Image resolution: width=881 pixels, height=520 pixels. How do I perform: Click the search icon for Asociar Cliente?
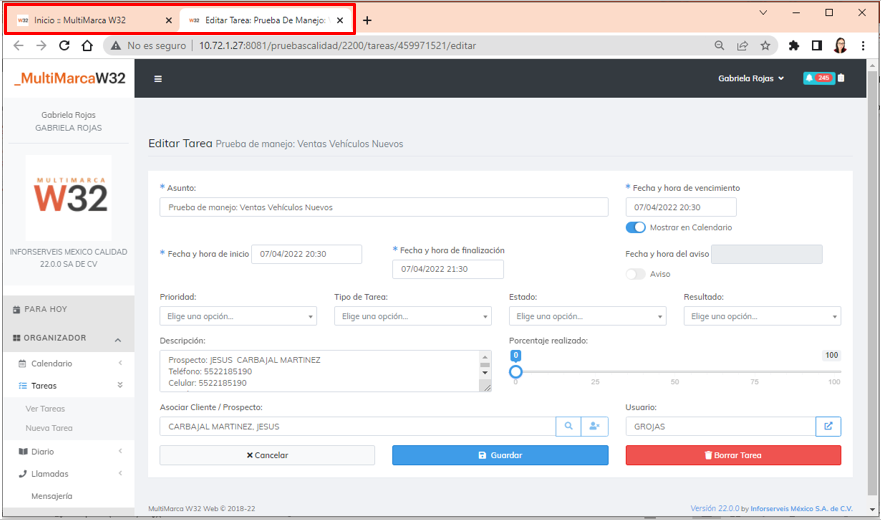[x=569, y=426]
